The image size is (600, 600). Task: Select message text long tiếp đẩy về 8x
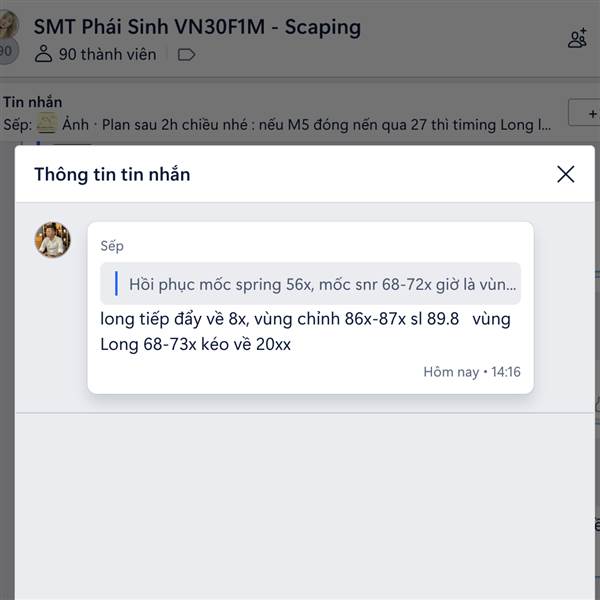(x=175, y=319)
